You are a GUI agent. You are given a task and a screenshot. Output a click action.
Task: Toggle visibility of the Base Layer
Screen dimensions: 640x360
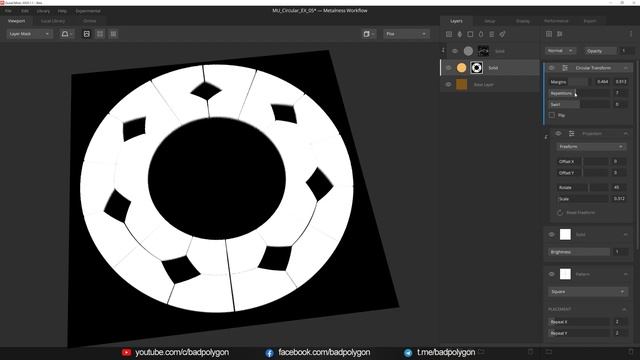pos(448,84)
